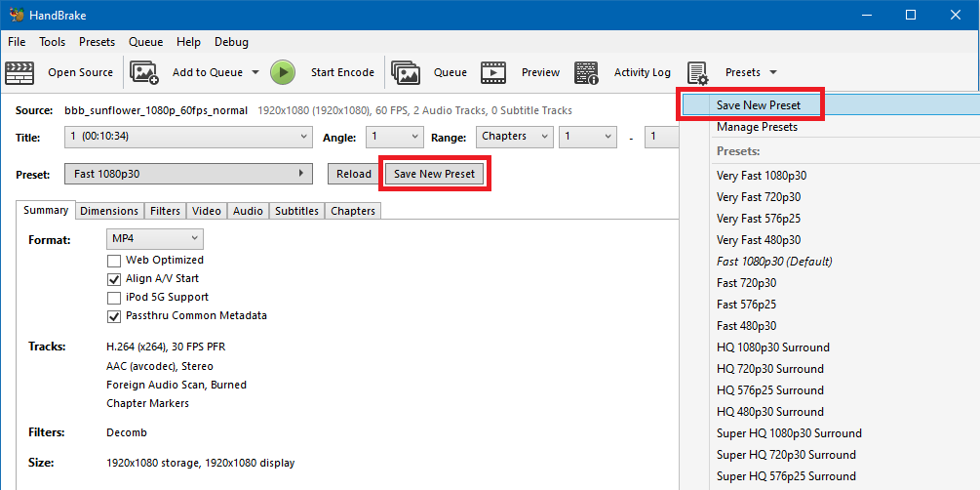Viewport: 980px width, 490px height.
Task: Enable the Web Optimized checkbox
Action: point(114,261)
